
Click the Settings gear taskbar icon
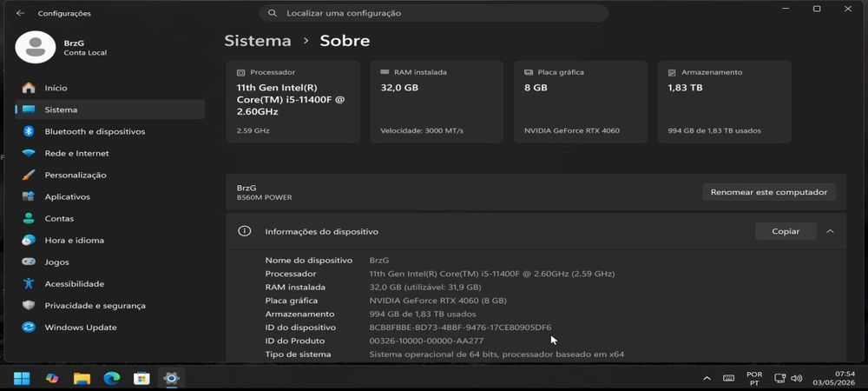pyautogui.click(x=172, y=379)
